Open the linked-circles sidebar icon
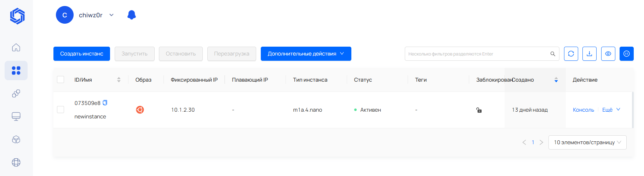The height and width of the screenshot is (176, 644). (16, 93)
